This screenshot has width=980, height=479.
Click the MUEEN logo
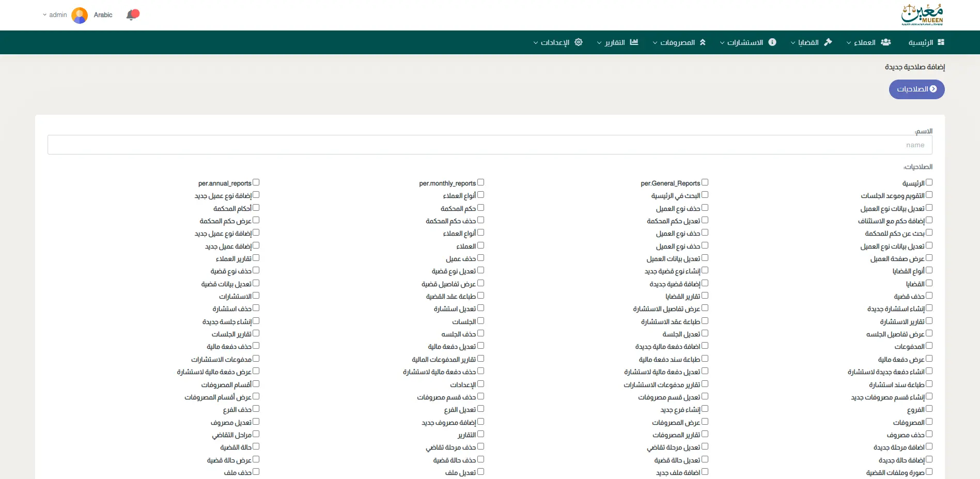(922, 15)
